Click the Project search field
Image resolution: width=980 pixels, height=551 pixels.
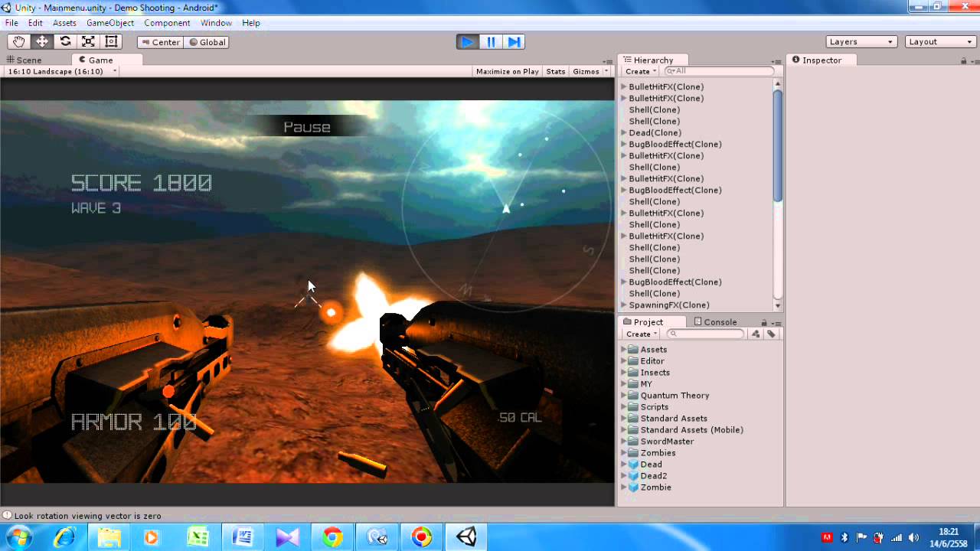click(x=706, y=334)
